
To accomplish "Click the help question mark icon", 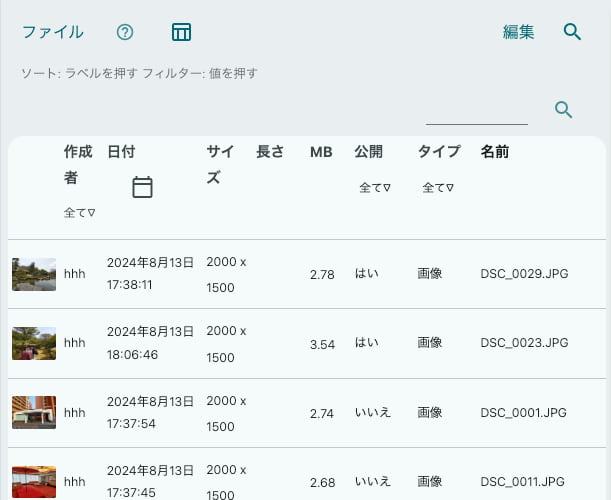I will (x=125, y=32).
